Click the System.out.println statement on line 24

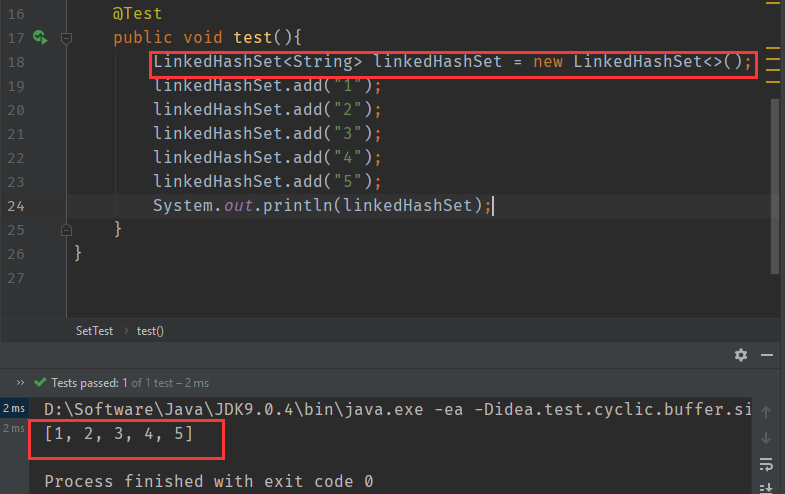coord(322,206)
